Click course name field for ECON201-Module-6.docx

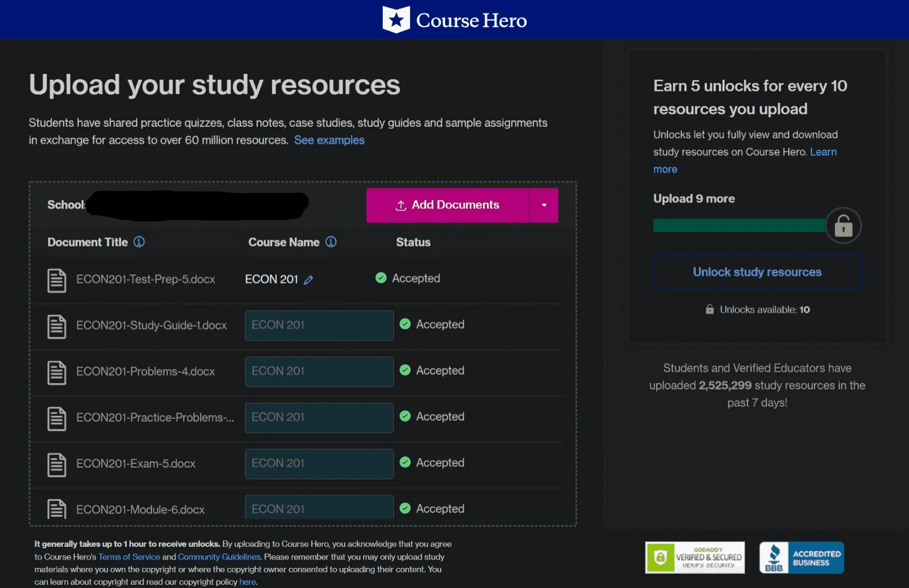point(319,507)
